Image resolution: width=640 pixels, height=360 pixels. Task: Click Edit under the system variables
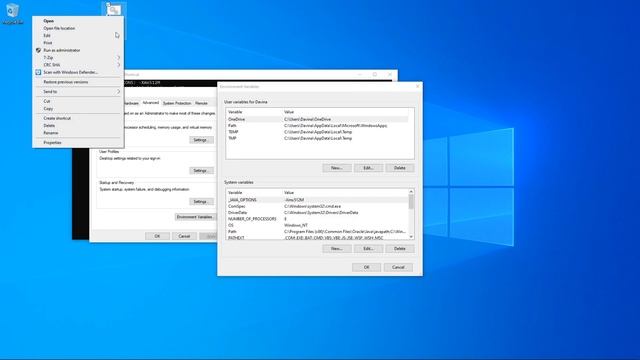click(368, 249)
